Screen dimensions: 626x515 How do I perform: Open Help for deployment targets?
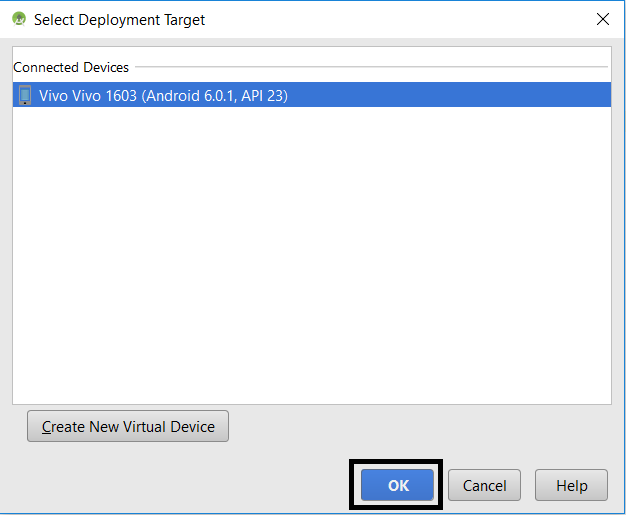point(571,485)
